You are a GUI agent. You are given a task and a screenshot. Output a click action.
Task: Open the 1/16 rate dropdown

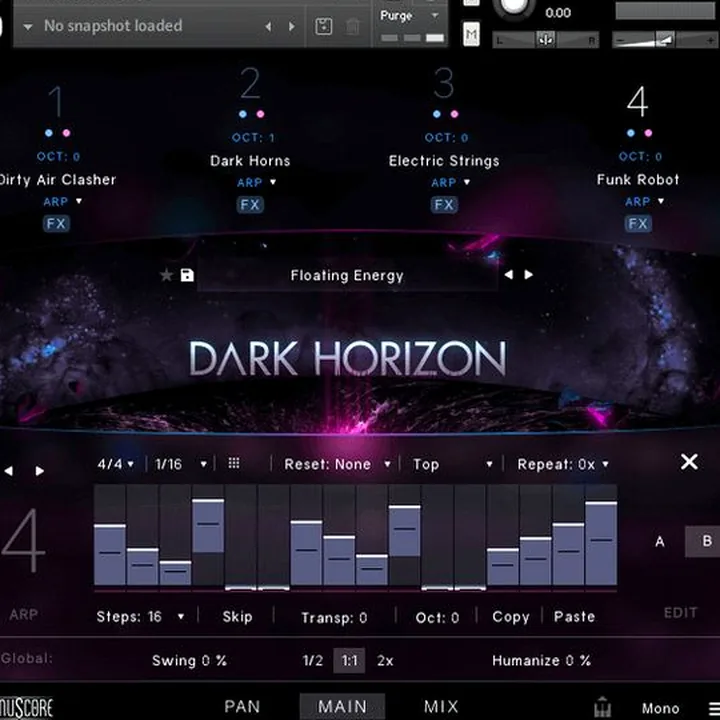(x=181, y=464)
